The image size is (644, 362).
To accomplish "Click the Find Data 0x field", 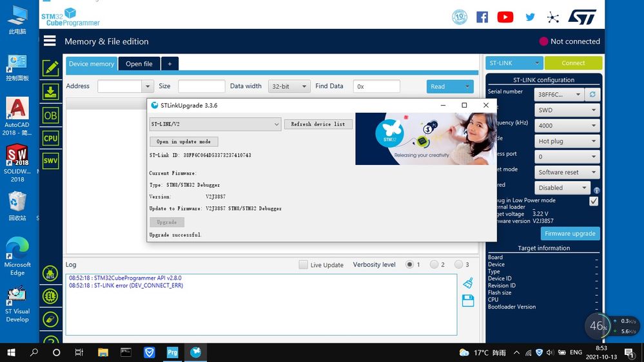I will [376, 86].
